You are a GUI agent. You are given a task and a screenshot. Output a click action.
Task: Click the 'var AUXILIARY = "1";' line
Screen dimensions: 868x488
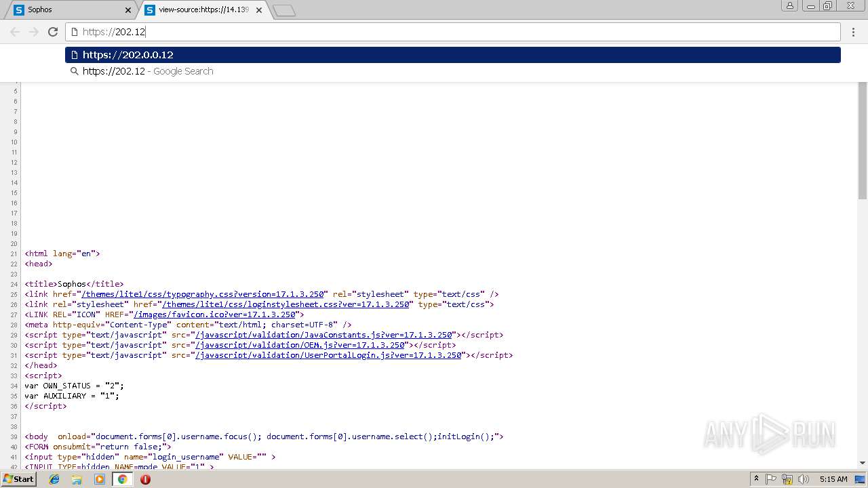(x=72, y=396)
